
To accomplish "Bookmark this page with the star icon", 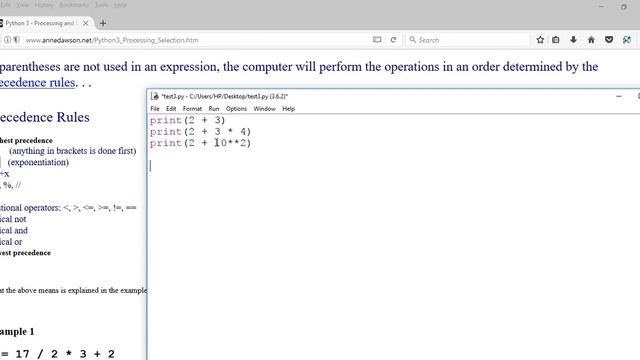I will [x=540, y=40].
